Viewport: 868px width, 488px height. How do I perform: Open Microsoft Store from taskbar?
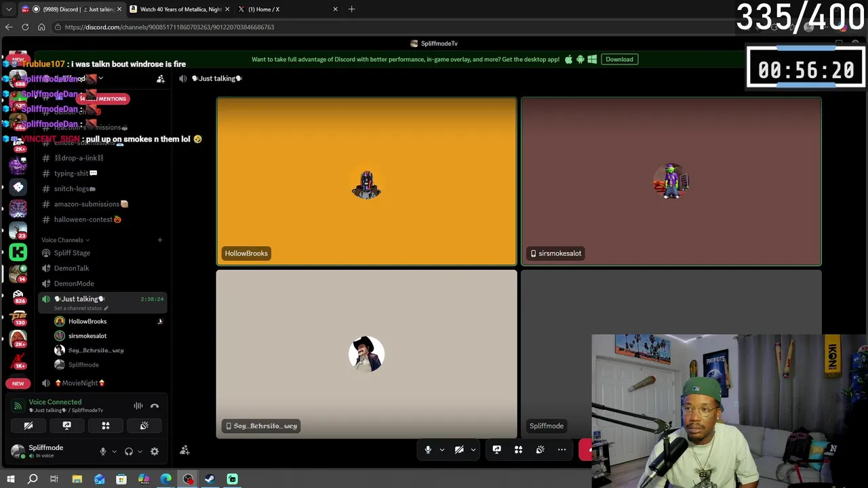[x=121, y=479]
